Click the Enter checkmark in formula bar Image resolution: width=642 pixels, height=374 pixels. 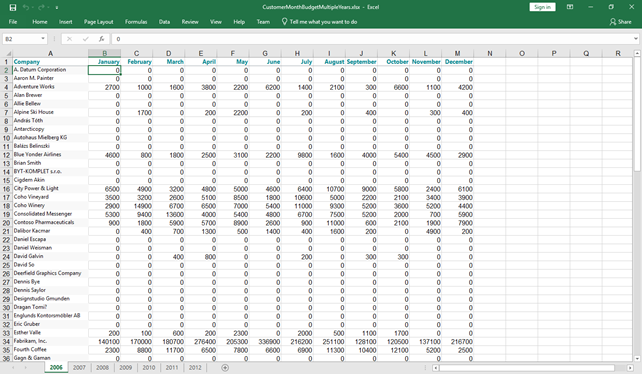(85, 39)
